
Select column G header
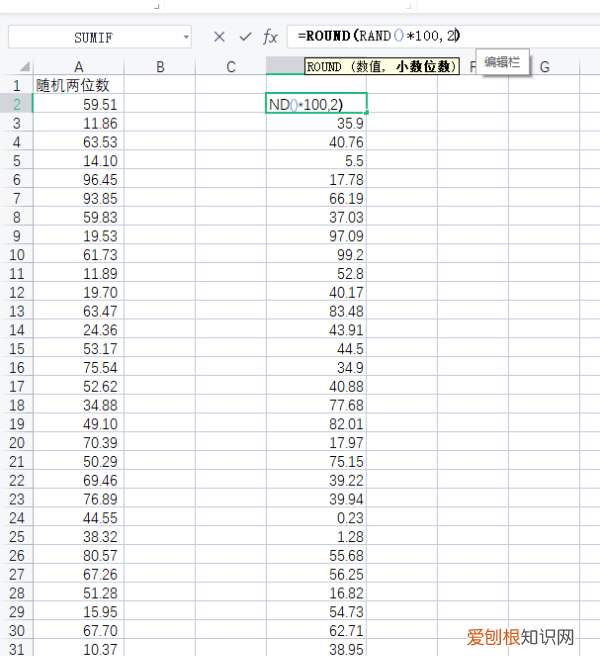[545, 67]
